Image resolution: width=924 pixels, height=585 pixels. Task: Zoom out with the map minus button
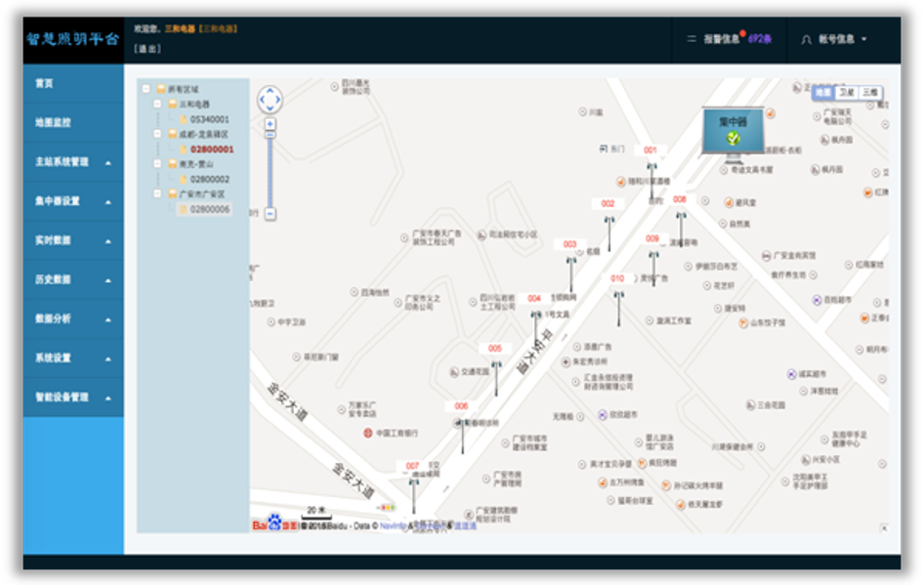(x=270, y=213)
